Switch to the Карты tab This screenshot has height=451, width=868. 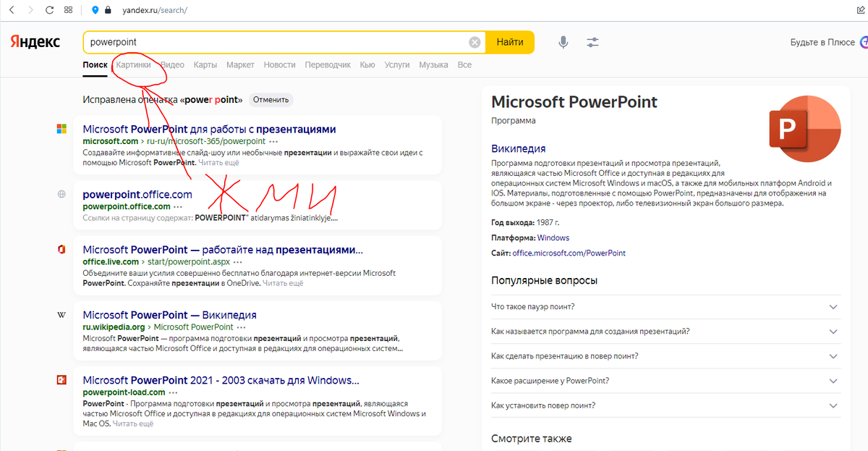click(x=205, y=64)
